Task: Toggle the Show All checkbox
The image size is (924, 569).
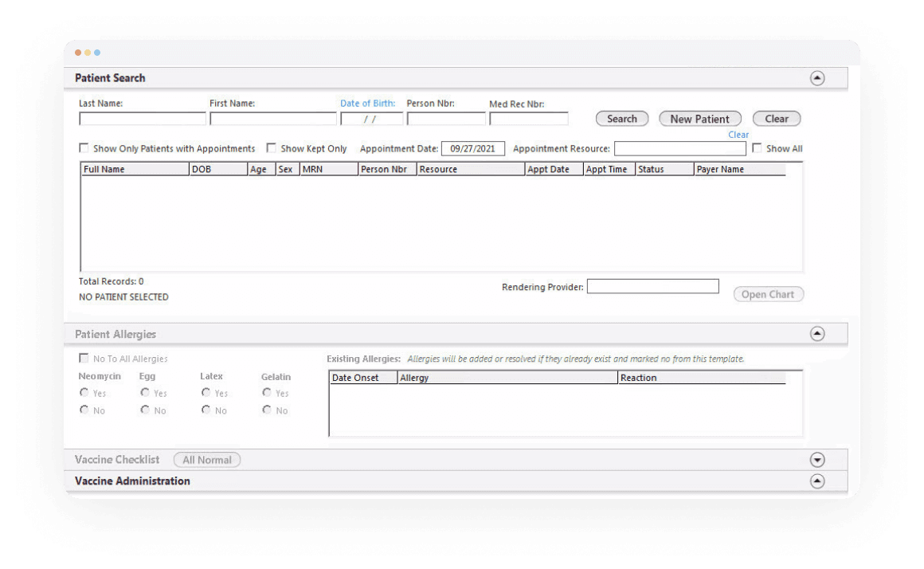Action: coord(755,147)
